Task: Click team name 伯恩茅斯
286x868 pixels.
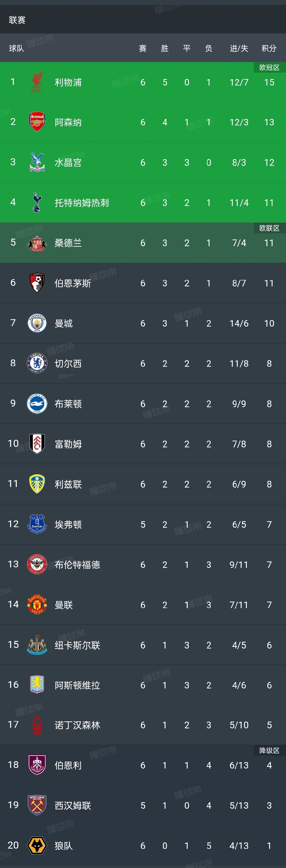Action: click(x=73, y=283)
